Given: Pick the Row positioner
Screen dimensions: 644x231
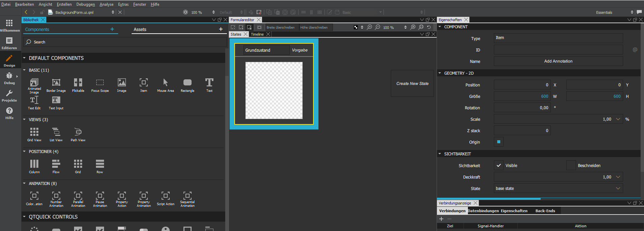Looking at the screenshot, I should tap(100, 167).
